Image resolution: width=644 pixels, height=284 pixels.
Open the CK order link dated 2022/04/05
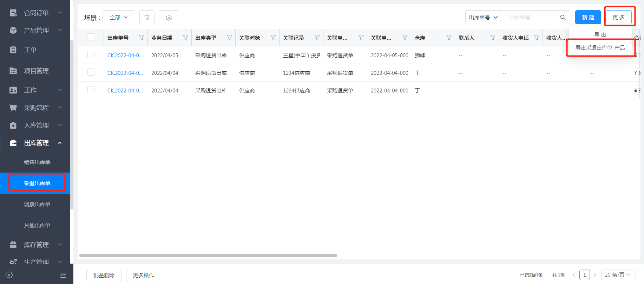point(125,56)
